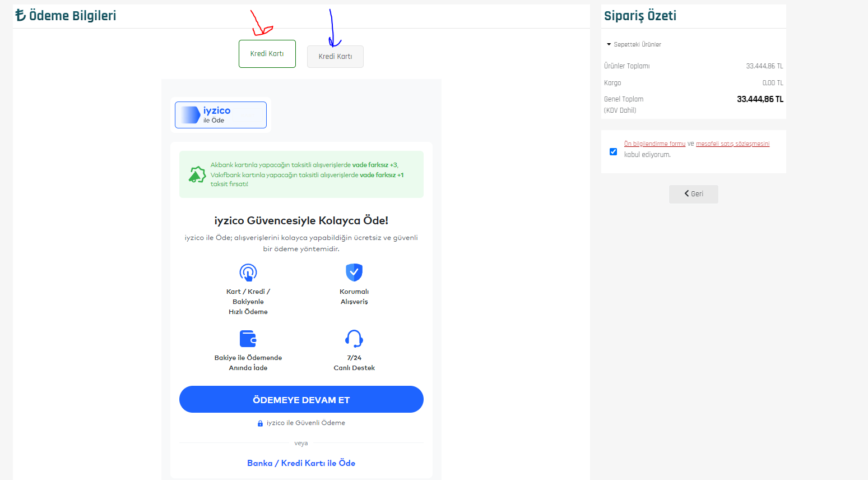Click the wallet icon for Bakiye refund

pyautogui.click(x=248, y=339)
